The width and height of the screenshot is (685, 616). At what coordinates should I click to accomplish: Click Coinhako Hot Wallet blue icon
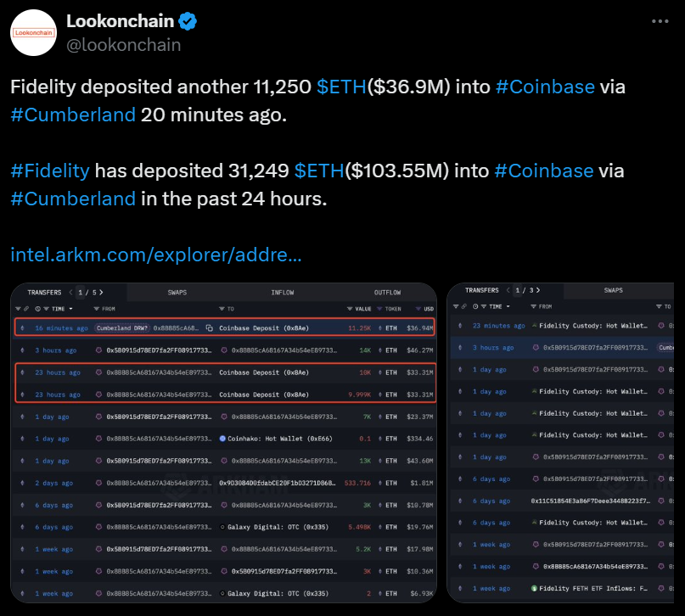(x=222, y=439)
